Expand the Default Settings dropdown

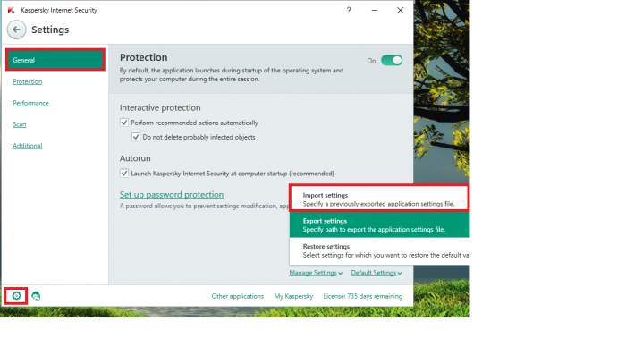pos(376,273)
